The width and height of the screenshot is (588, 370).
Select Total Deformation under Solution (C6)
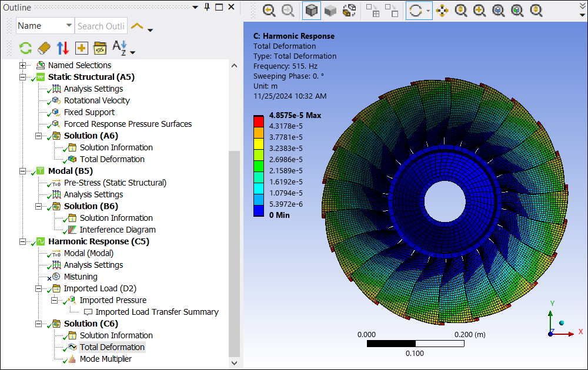(112, 347)
